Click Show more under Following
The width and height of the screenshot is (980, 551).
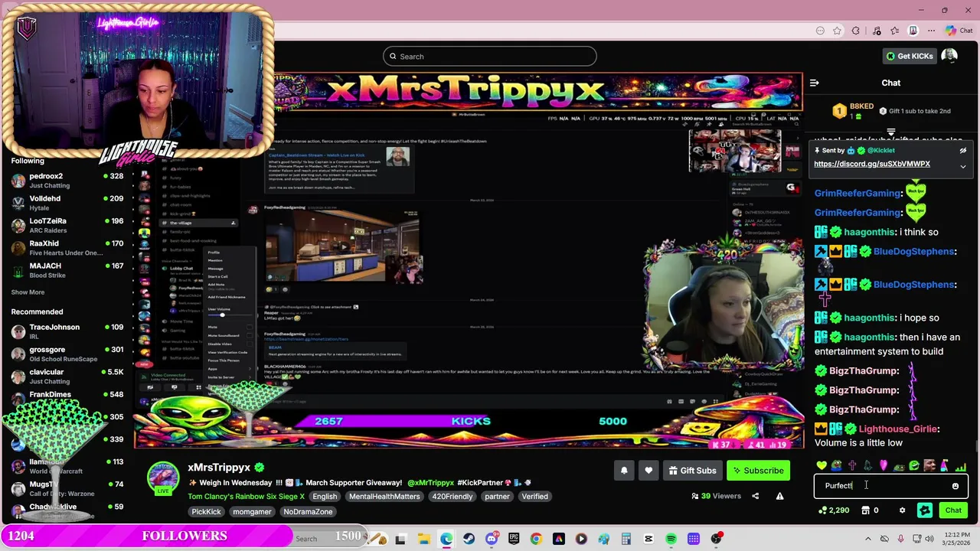coord(28,292)
